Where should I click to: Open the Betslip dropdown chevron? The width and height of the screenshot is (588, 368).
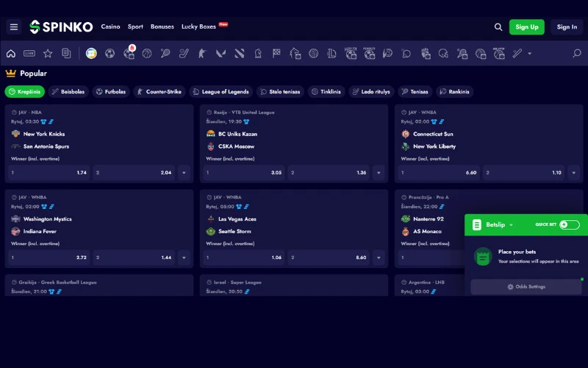click(511, 225)
